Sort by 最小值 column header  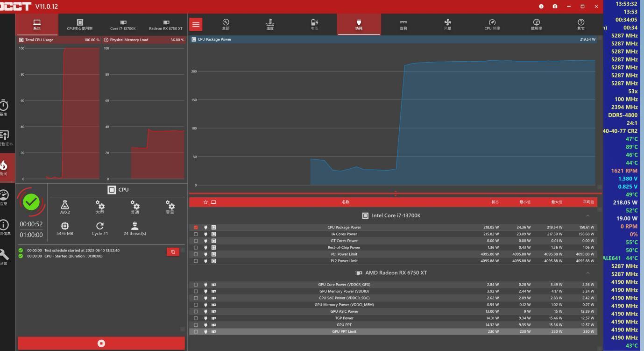(x=525, y=202)
